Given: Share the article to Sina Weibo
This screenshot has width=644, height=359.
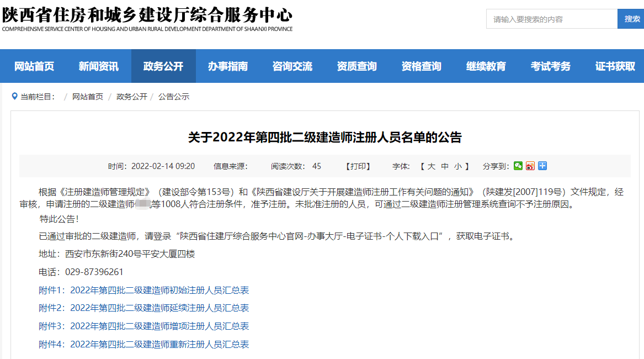Looking at the screenshot, I should (x=530, y=166).
